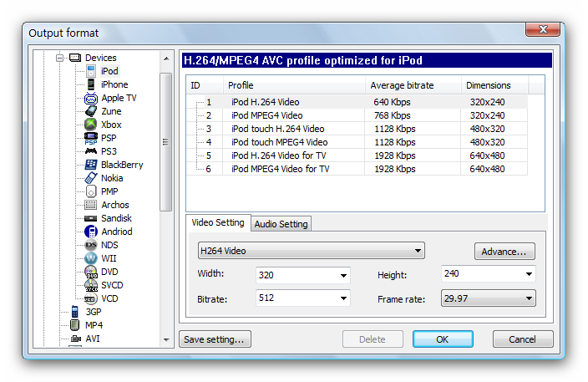
Task: Click the BlackBerry label in tree
Action: coord(122,165)
